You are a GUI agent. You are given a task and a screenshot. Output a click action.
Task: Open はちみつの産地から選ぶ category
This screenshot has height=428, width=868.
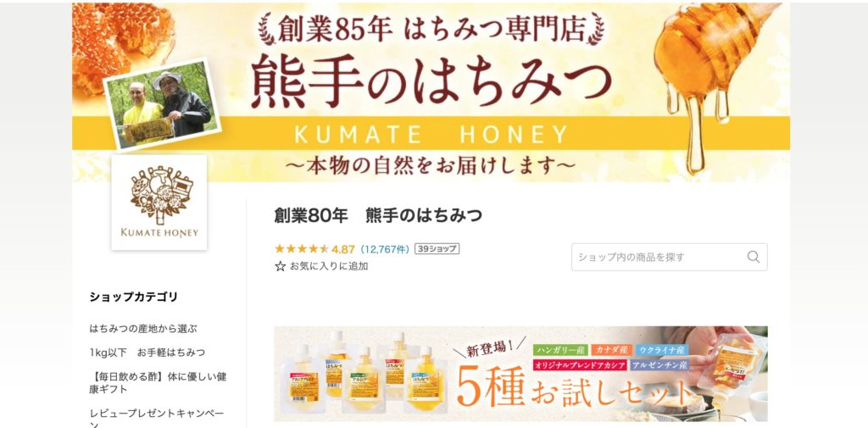(143, 328)
